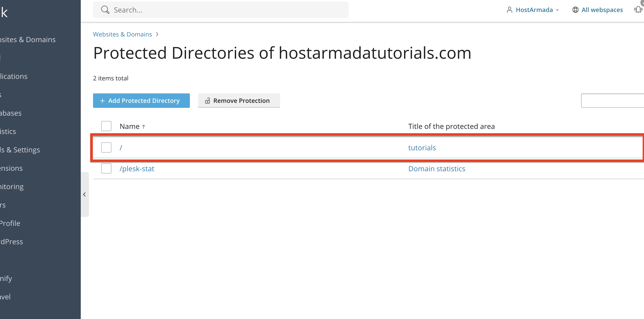Open Websites & Domains in sidebar
The height and width of the screenshot is (319, 644).
tap(28, 40)
